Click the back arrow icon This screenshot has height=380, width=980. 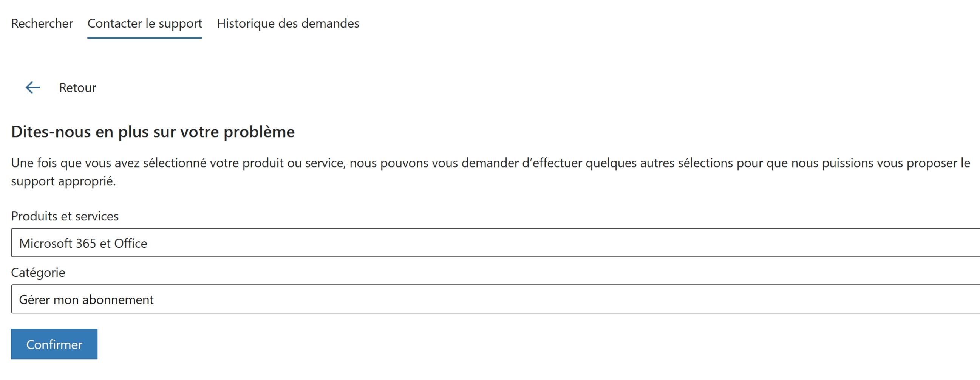pos(33,88)
